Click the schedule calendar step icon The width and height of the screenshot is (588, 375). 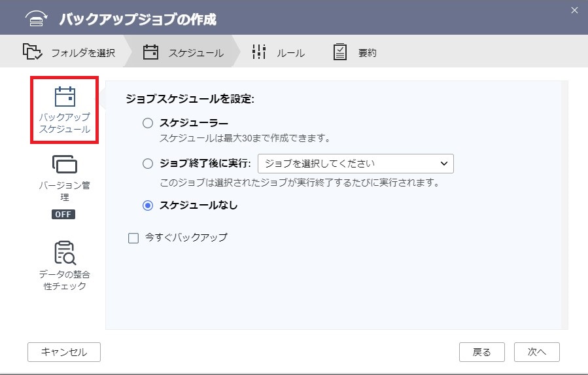tap(150, 52)
